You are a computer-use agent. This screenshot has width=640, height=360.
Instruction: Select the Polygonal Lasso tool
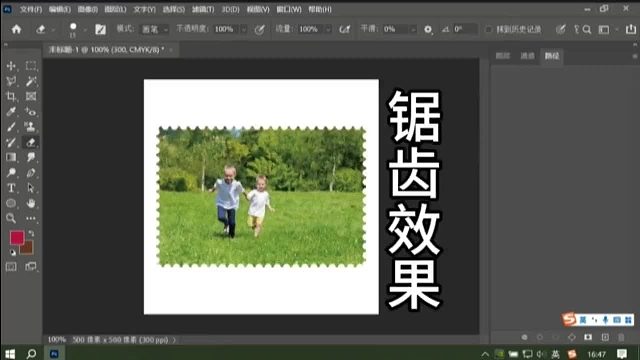click(x=11, y=81)
